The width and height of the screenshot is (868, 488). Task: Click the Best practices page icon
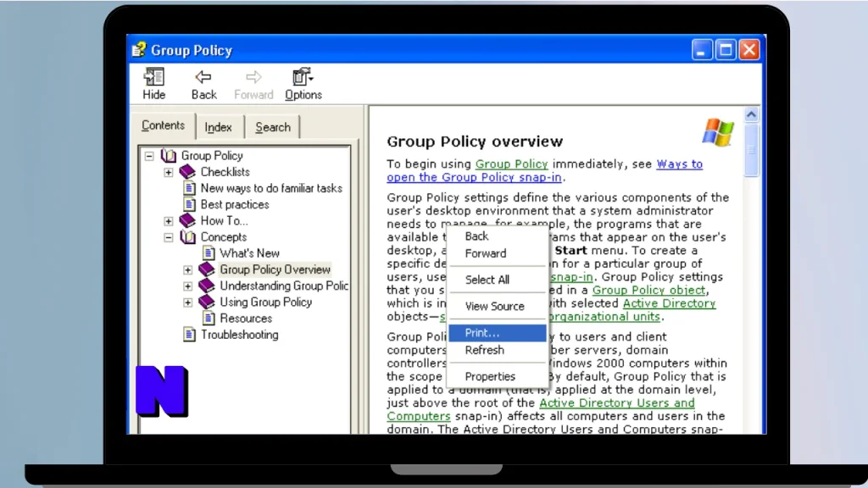click(x=189, y=204)
